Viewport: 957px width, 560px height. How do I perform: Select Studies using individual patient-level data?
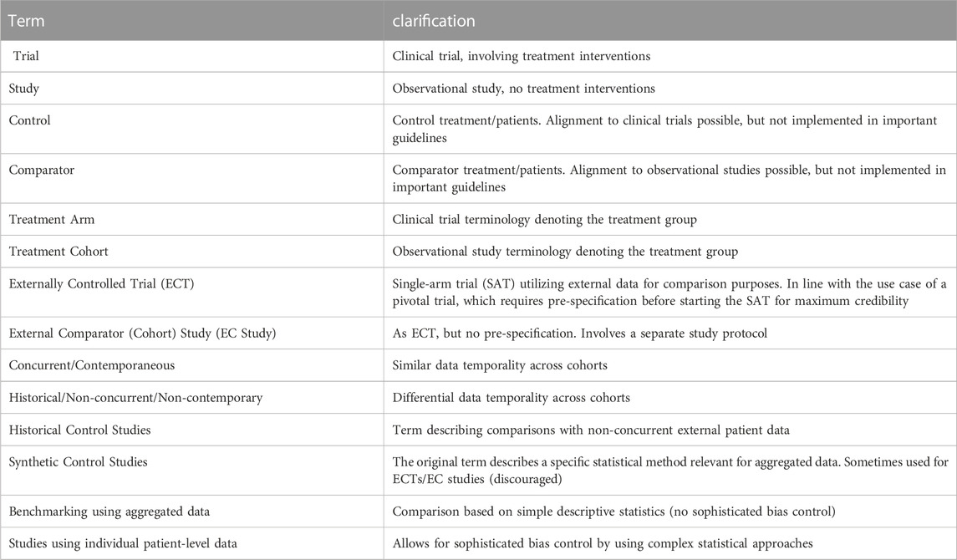191,543
